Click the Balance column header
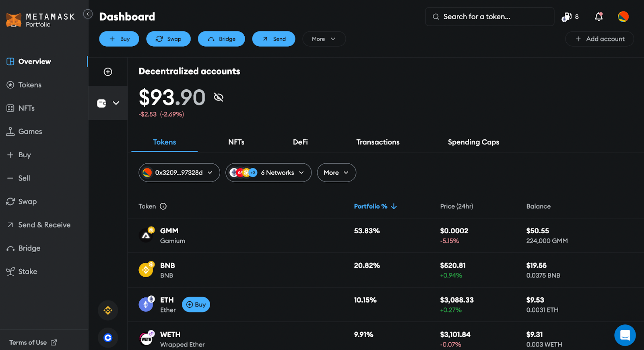 [539, 206]
